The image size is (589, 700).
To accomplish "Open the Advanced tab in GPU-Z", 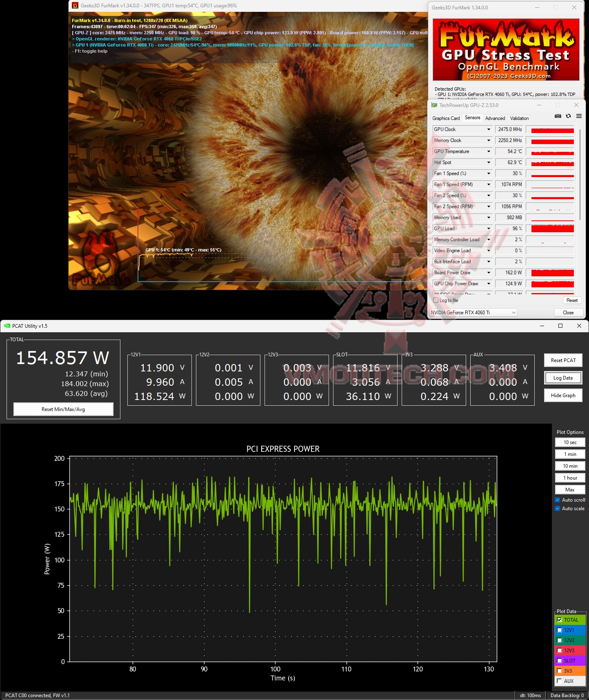I will click(495, 118).
